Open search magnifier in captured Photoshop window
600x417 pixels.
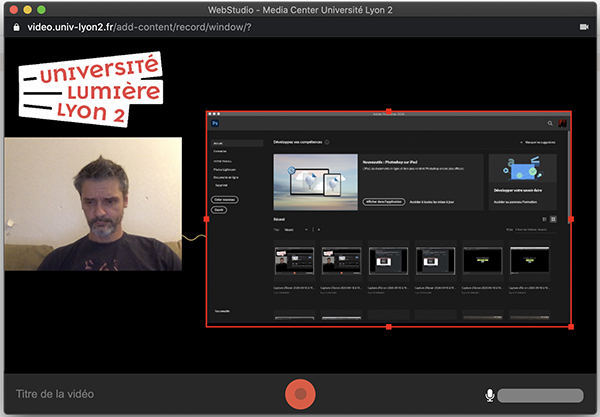pos(550,123)
